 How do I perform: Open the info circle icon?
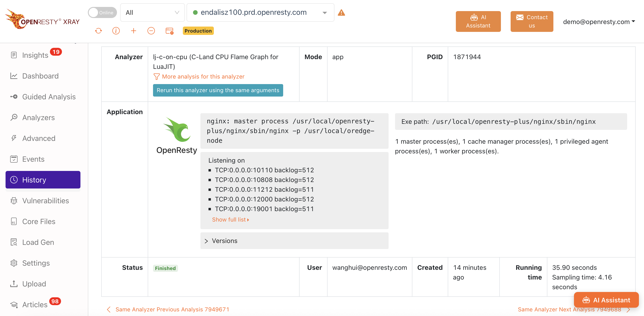pyautogui.click(x=116, y=31)
